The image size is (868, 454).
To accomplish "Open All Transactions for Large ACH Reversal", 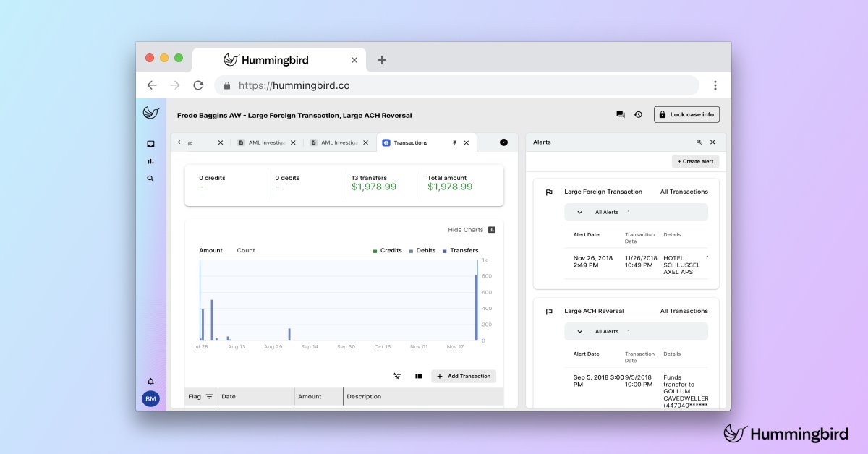I will click(684, 311).
